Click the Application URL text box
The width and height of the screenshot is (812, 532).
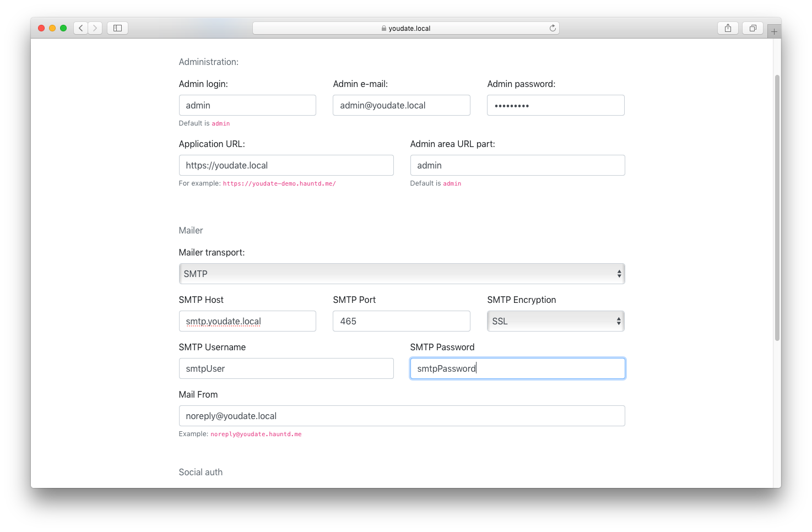click(286, 165)
